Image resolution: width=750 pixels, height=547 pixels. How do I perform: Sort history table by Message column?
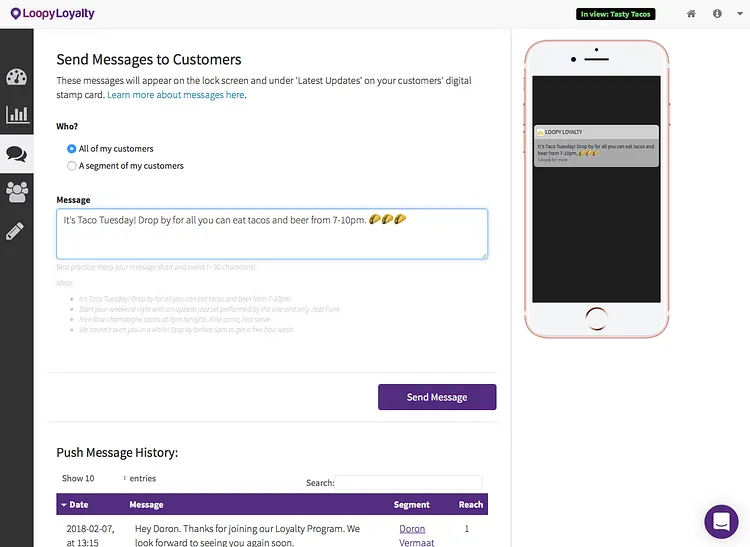point(146,504)
